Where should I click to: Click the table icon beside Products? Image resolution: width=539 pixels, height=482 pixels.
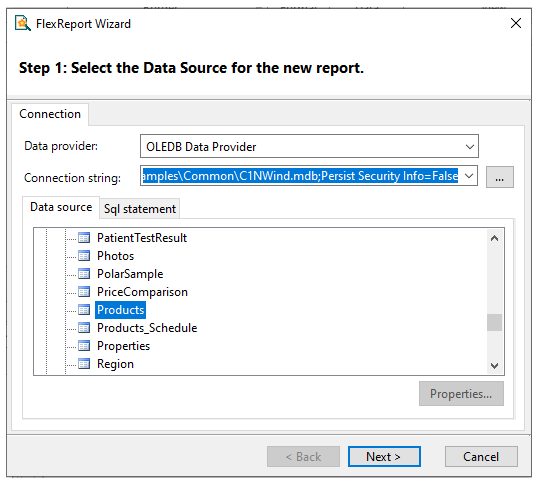click(84, 310)
